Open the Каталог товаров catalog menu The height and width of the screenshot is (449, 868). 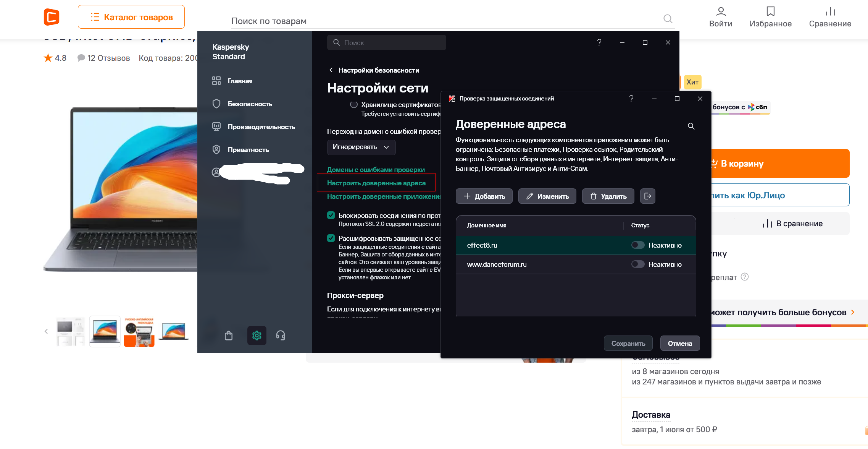[x=131, y=17]
